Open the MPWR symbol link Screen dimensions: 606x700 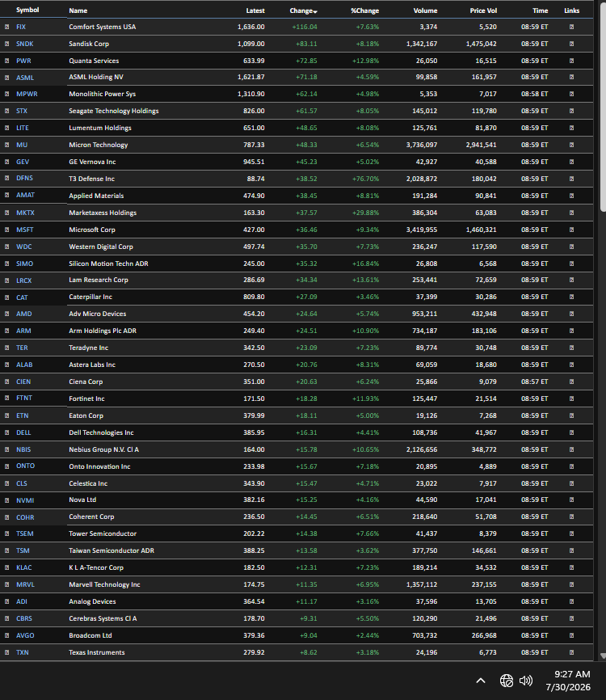coord(27,95)
